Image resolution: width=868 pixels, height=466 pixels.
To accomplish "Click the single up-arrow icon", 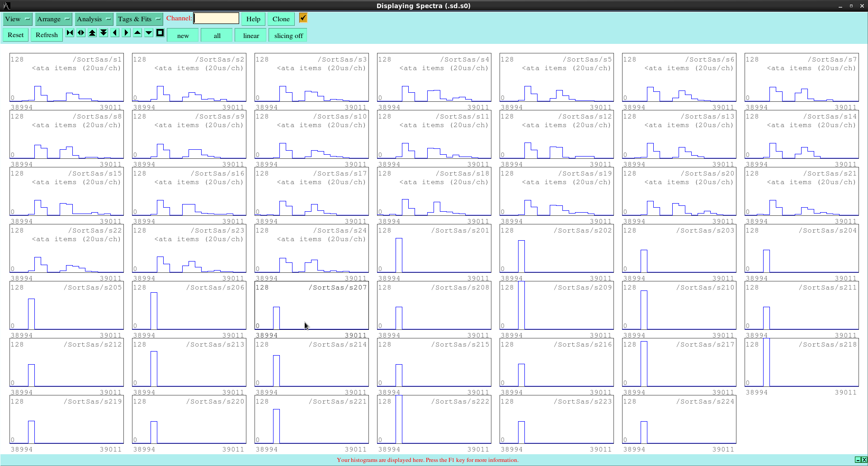I will tap(137, 33).
